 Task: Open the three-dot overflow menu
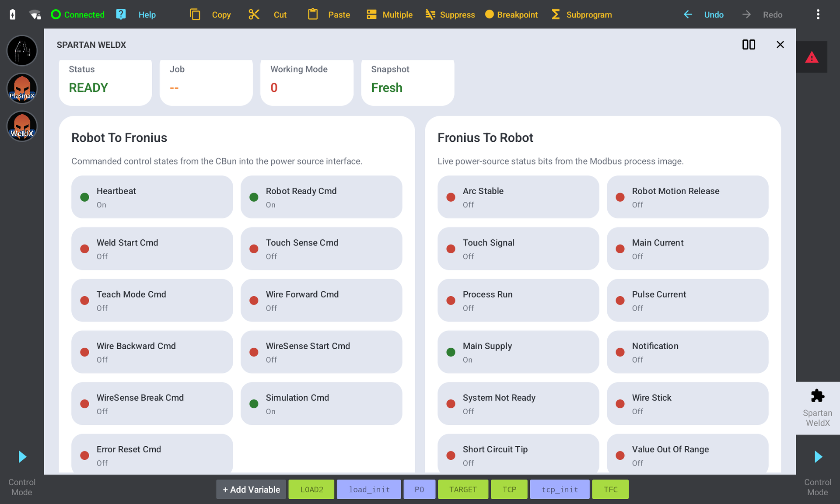pyautogui.click(x=818, y=14)
